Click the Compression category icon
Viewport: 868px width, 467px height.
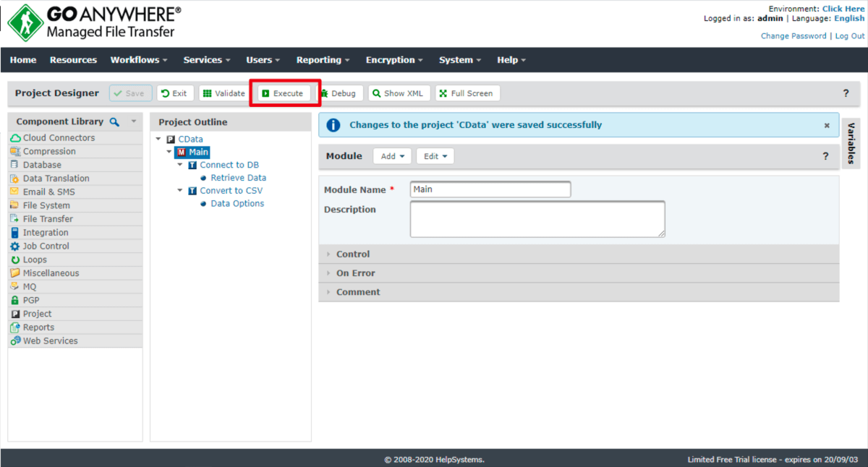pos(15,152)
